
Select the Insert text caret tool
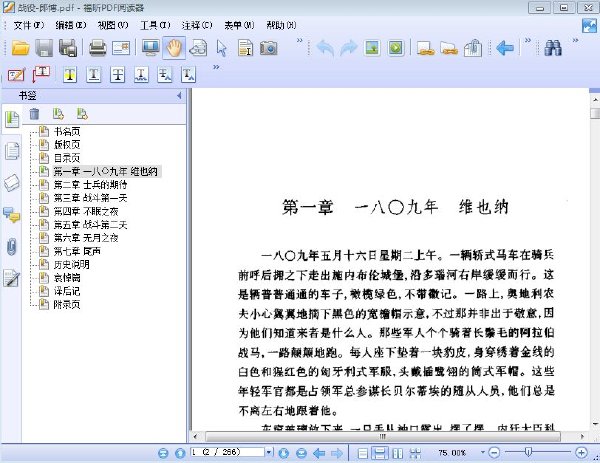point(189,75)
